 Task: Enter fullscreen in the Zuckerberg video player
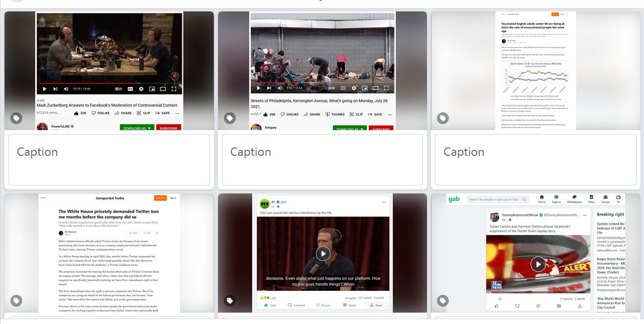click(x=174, y=89)
